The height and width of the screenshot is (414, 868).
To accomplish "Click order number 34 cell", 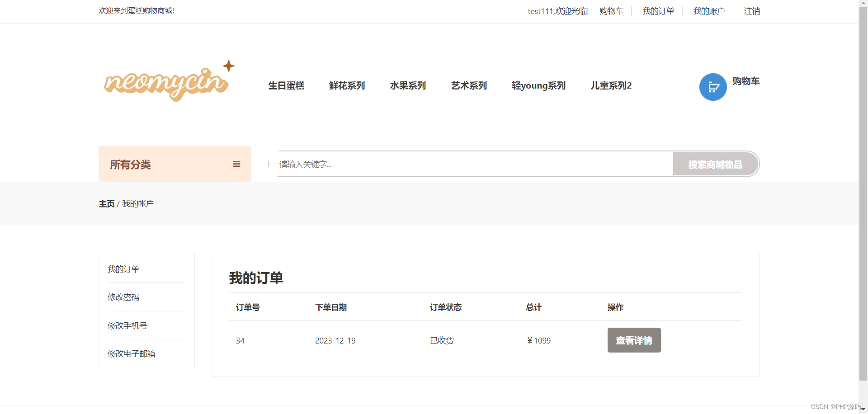I will click(240, 341).
